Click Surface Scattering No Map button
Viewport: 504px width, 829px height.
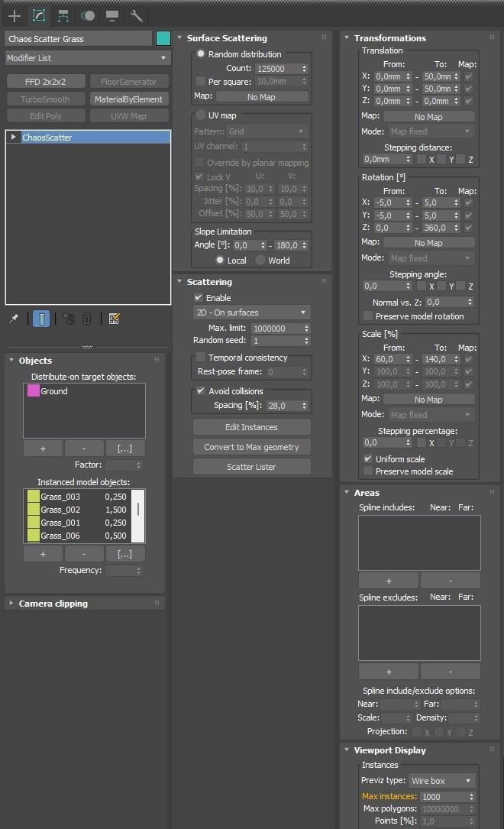(x=261, y=97)
